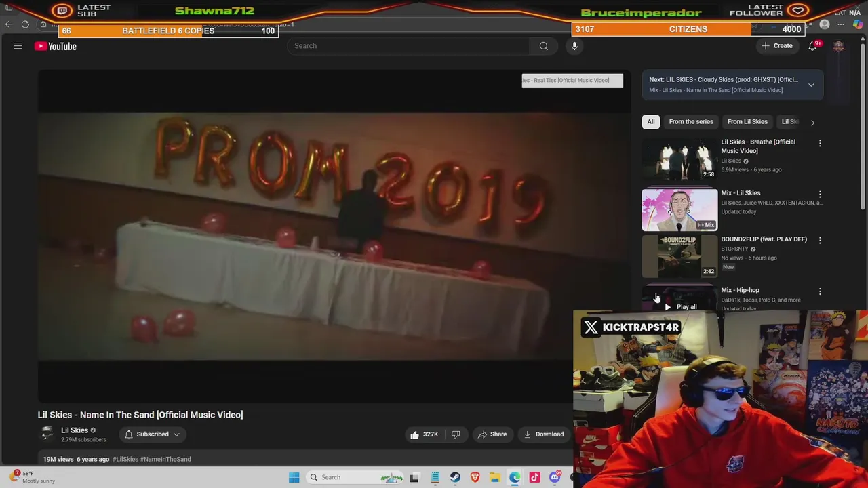This screenshot has height=488, width=868.
Task: Open Task View on the taskbar
Action: [x=414, y=477]
